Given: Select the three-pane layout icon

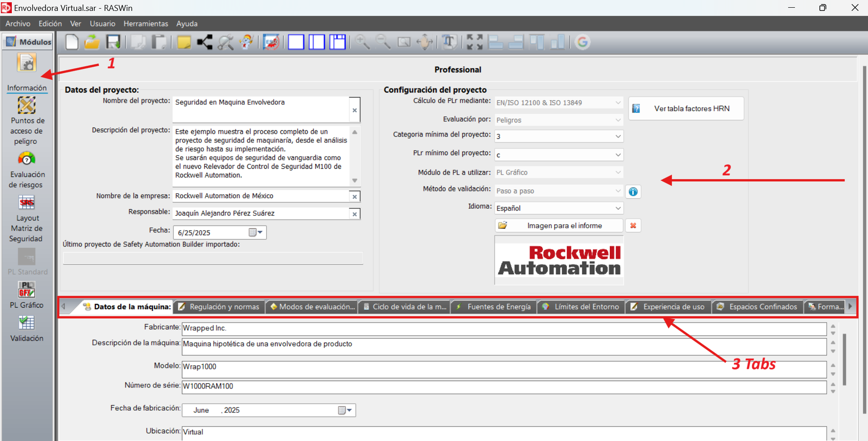Looking at the screenshot, I should tap(338, 42).
